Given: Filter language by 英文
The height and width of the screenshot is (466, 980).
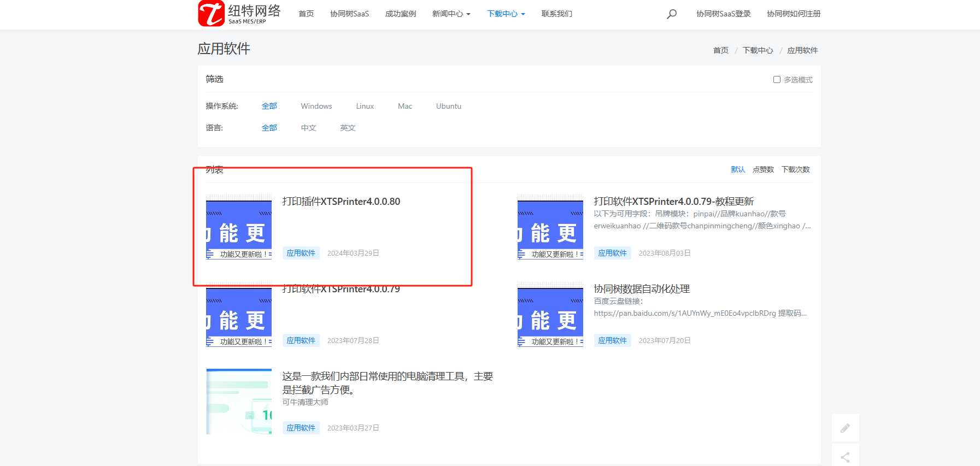Looking at the screenshot, I should [x=348, y=128].
